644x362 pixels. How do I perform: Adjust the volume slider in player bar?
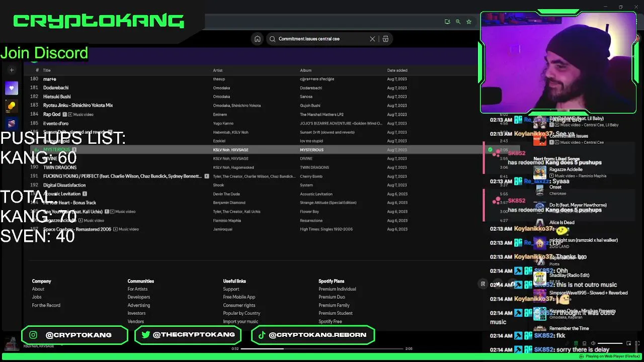tap(609, 343)
